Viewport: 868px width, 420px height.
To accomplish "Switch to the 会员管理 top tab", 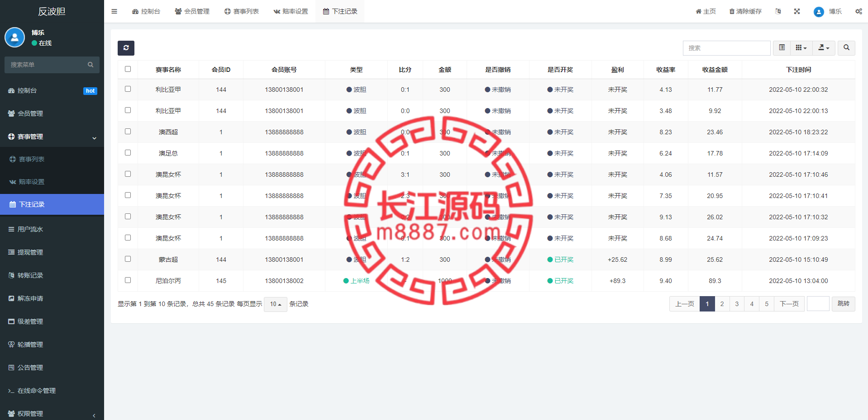I will pyautogui.click(x=192, y=11).
